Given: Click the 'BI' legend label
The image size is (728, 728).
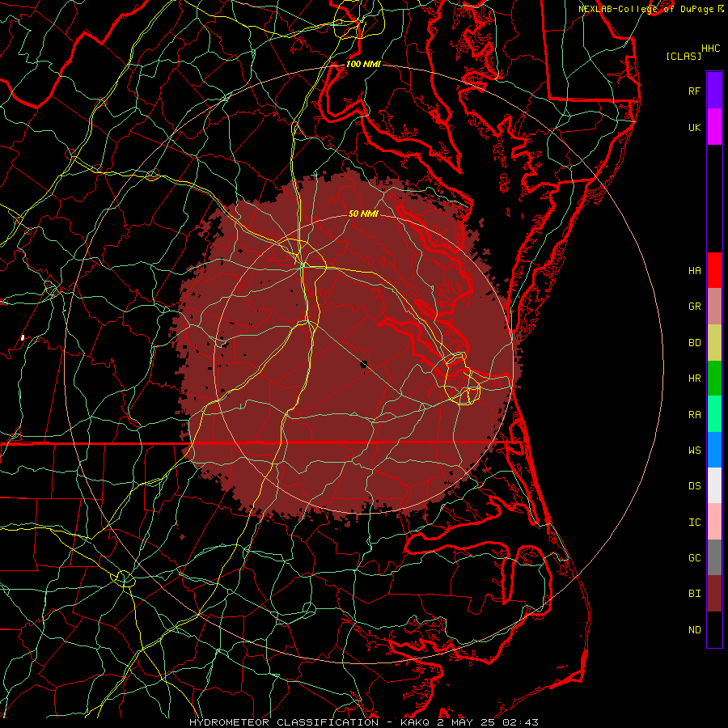Looking at the screenshot, I should pos(694,594).
